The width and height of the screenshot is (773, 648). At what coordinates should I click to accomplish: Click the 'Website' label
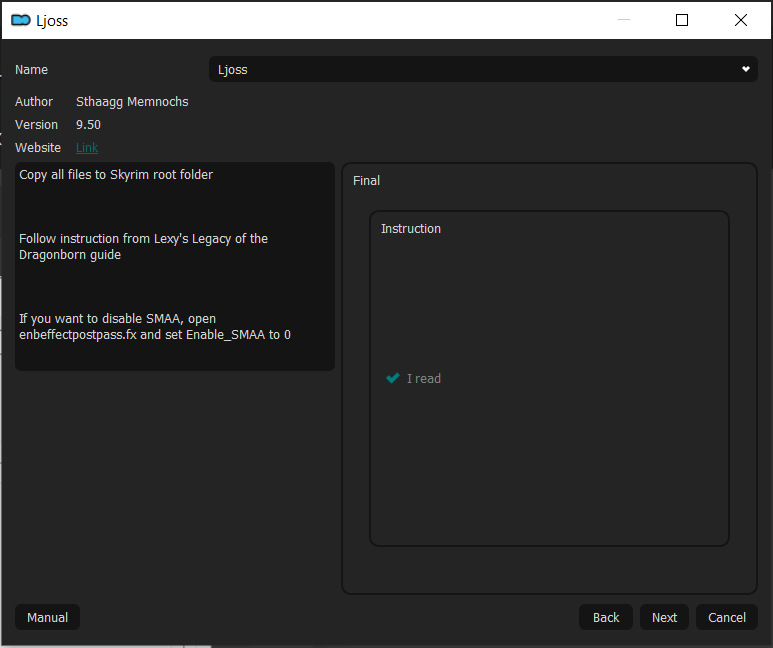[37, 147]
